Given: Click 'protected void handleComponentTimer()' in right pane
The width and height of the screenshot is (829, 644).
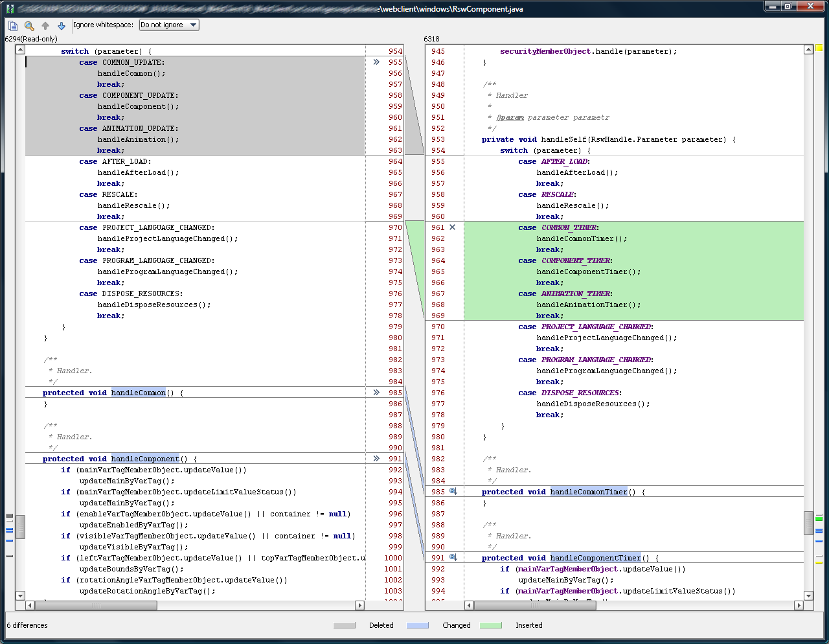Looking at the screenshot, I should 565,558.
